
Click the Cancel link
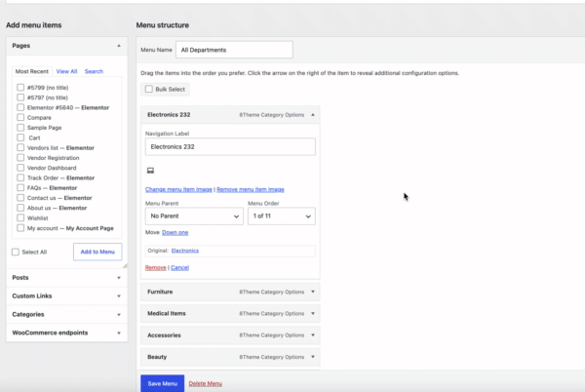pyautogui.click(x=179, y=268)
